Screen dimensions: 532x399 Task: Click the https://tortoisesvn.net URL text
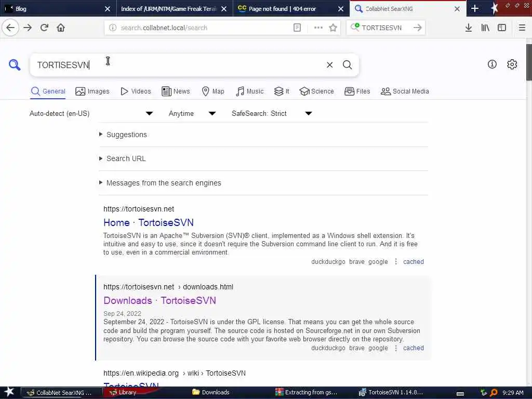tap(139, 209)
